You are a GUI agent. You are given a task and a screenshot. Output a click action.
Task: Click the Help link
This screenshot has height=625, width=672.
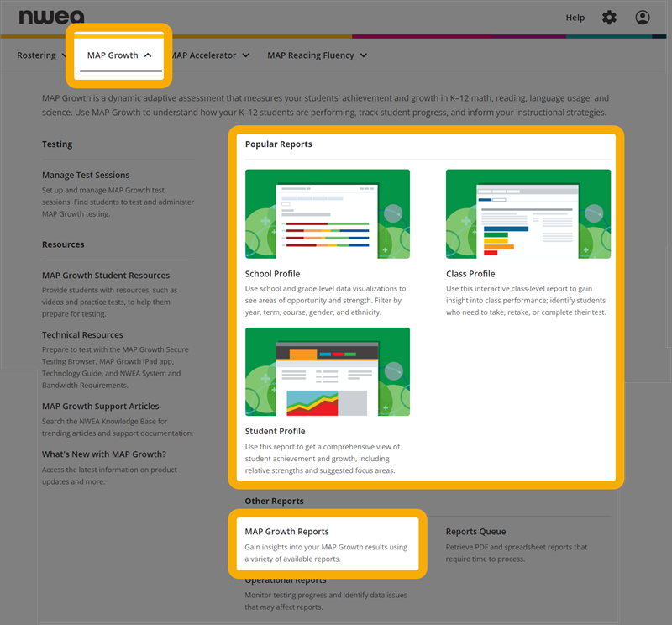[x=575, y=18]
